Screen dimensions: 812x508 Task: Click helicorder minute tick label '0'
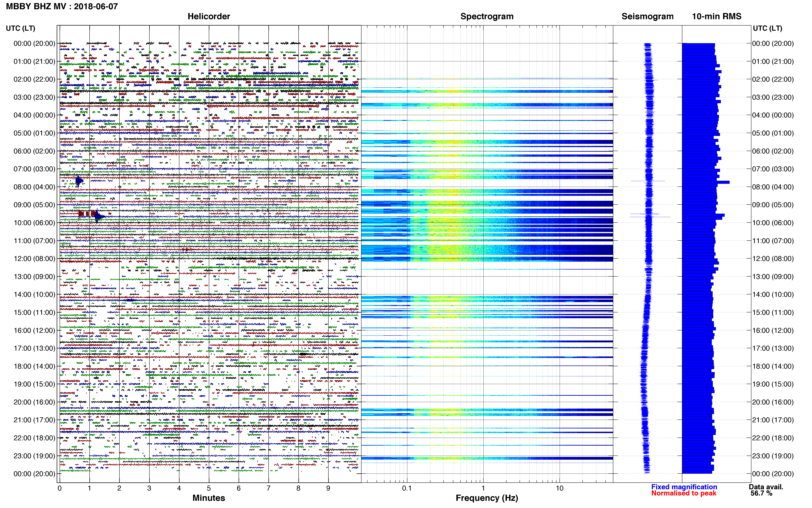tap(59, 488)
